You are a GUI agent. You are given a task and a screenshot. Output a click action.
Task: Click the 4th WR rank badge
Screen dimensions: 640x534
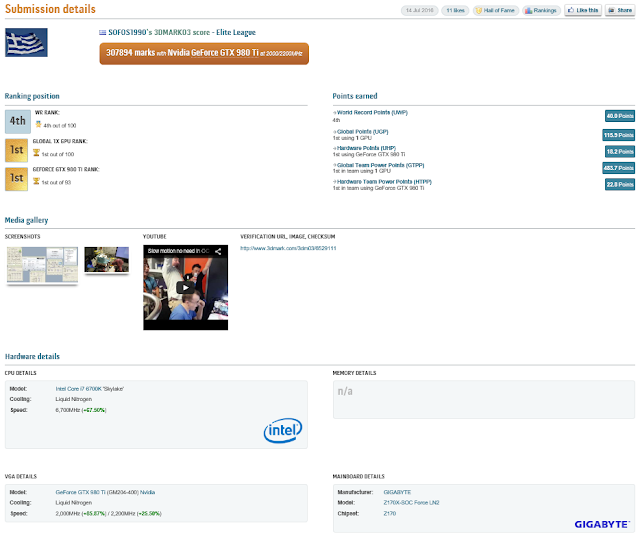[x=18, y=122]
